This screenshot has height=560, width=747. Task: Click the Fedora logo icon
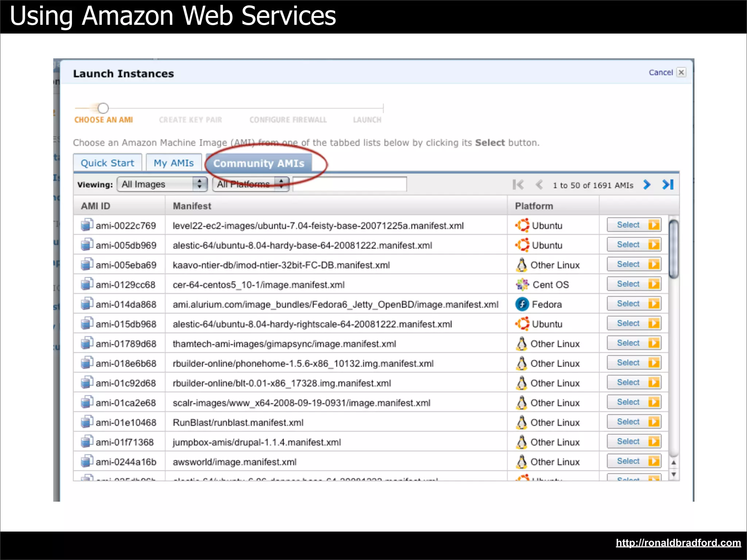[522, 304]
